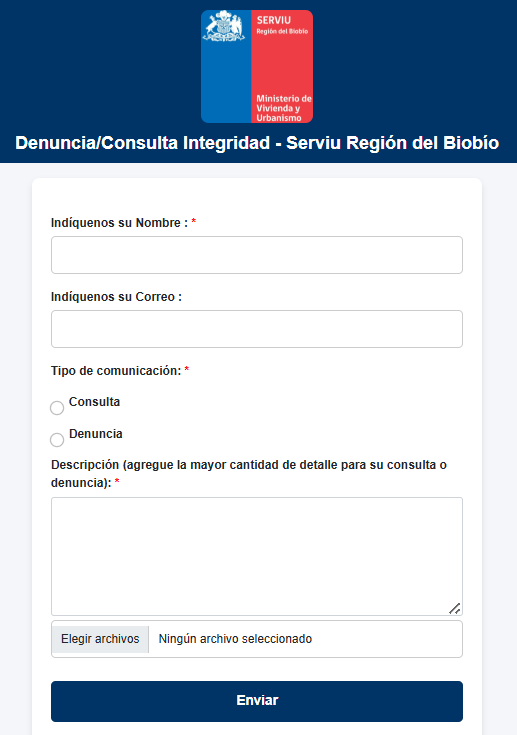Viewport: 517px width, 735px height.
Task: Open file picker with 'Elegir archivos'
Action: click(100, 639)
